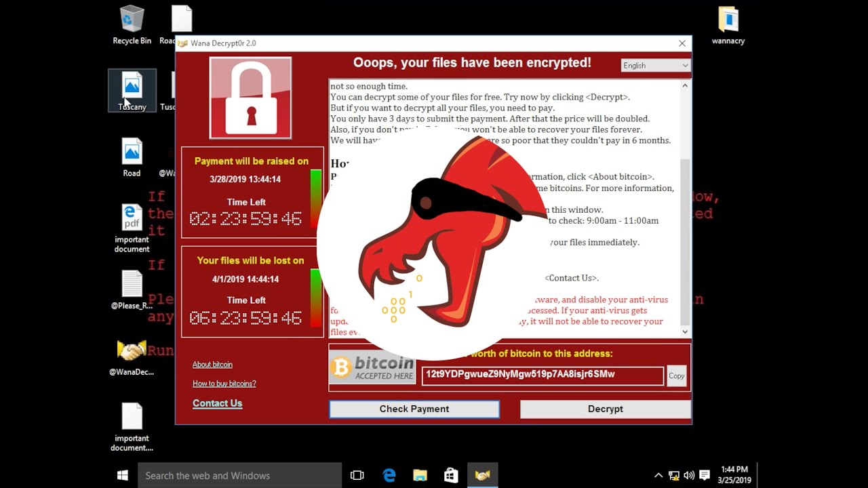Screen dimensions: 868x488
Task: Click the 4/1/2019 14:44:14 date
Action: pyautogui.click(x=245, y=279)
